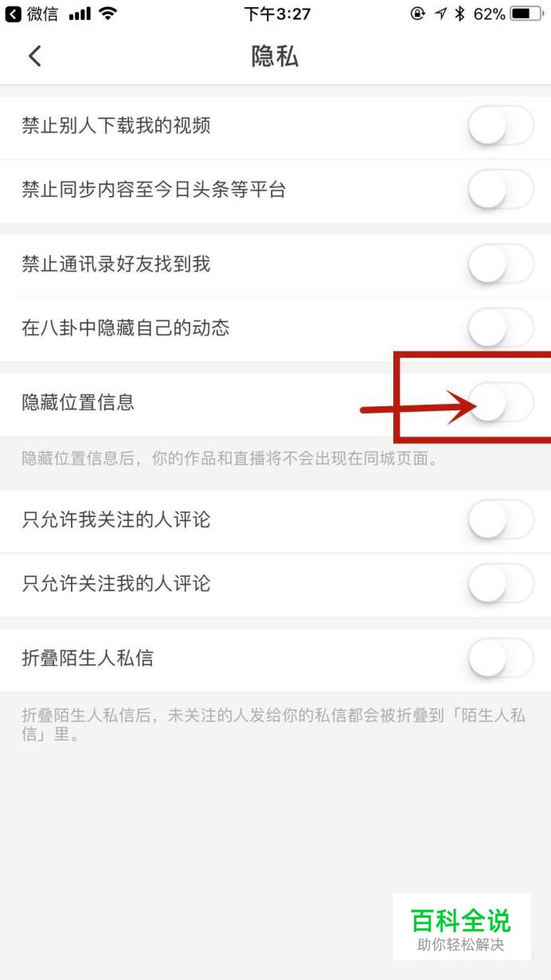Tap the 隐私 page title
Image resolution: width=551 pixels, height=980 pixels.
click(x=275, y=57)
